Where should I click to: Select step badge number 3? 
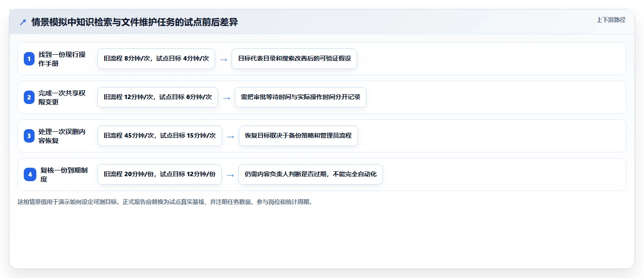coord(29,136)
